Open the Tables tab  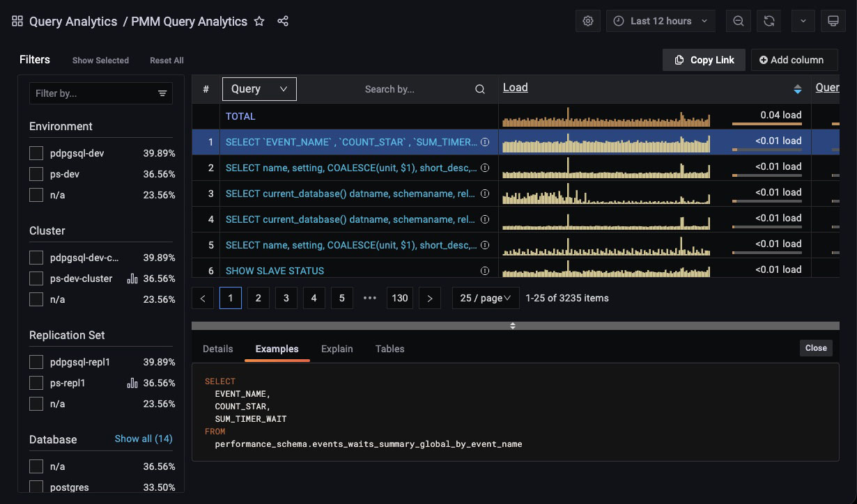tap(389, 349)
